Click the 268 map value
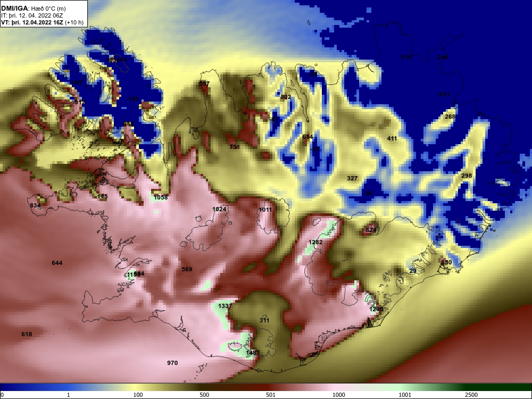The height and width of the screenshot is (399, 532). point(450,117)
